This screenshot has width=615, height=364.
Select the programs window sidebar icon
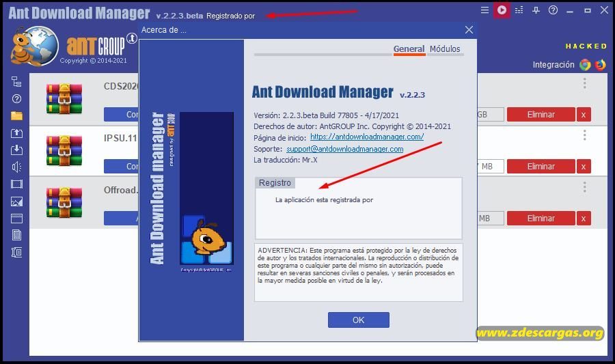[16, 219]
